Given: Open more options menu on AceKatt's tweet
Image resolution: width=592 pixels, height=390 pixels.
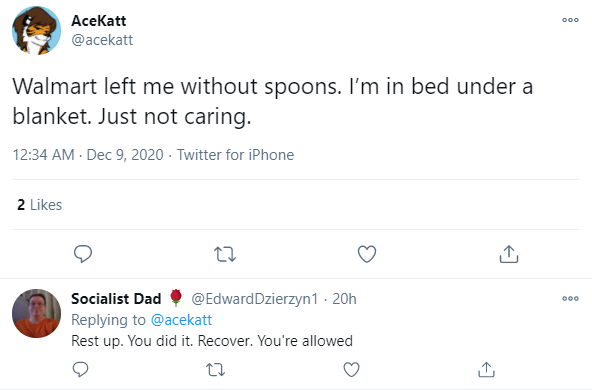Looking at the screenshot, I should pos(570,20).
